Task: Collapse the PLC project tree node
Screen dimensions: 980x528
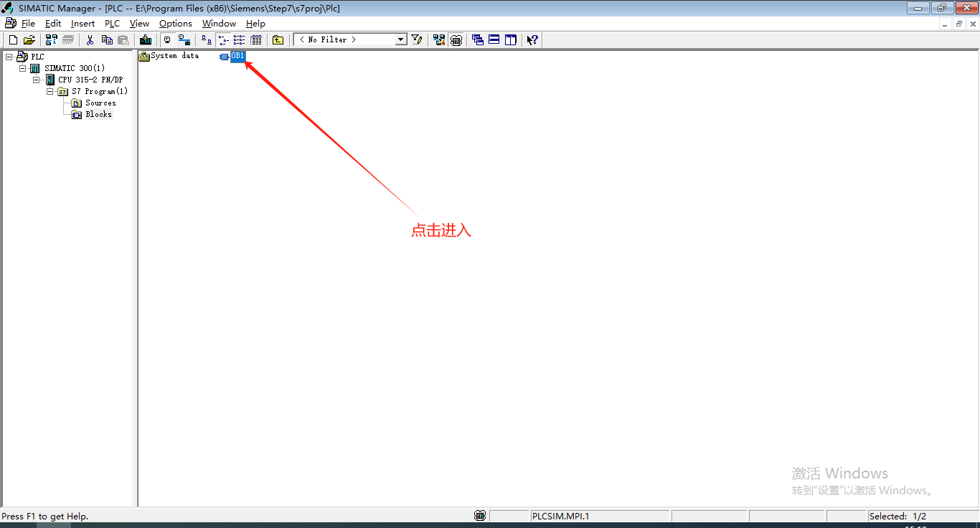Action: point(9,57)
